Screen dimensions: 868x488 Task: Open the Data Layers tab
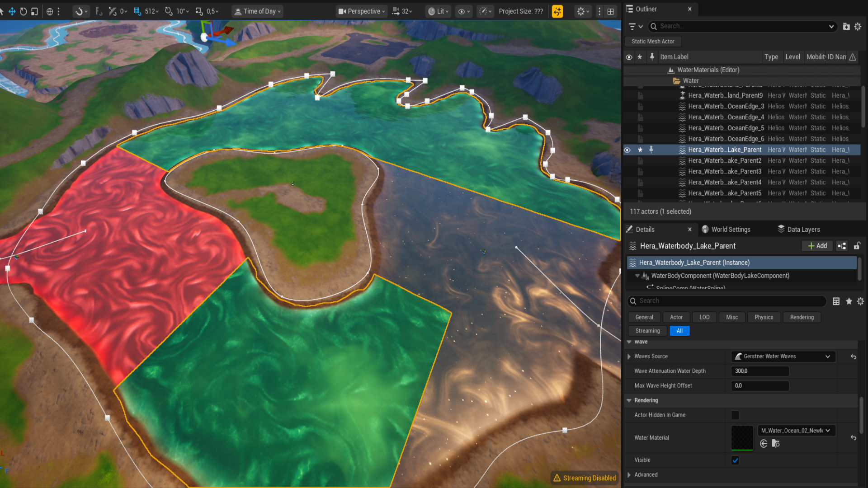(803, 229)
